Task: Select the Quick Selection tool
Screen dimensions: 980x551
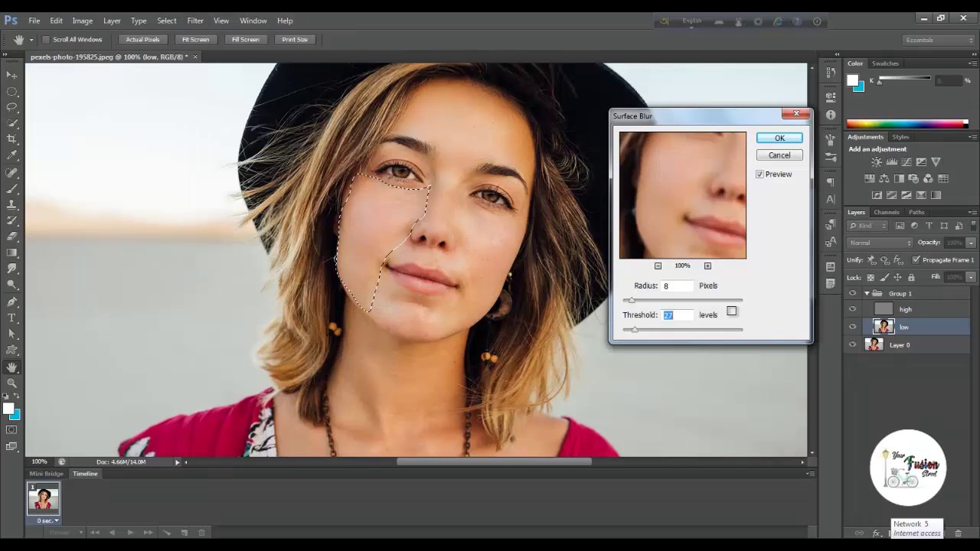Action: coord(12,123)
